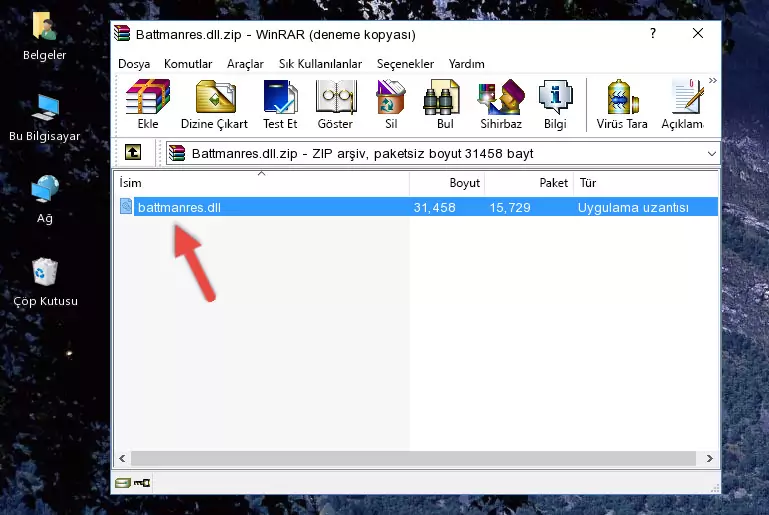Image resolution: width=769 pixels, height=515 pixels.
Task: Select Çöp Kutusu recycle bin icon
Action: point(45,283)
